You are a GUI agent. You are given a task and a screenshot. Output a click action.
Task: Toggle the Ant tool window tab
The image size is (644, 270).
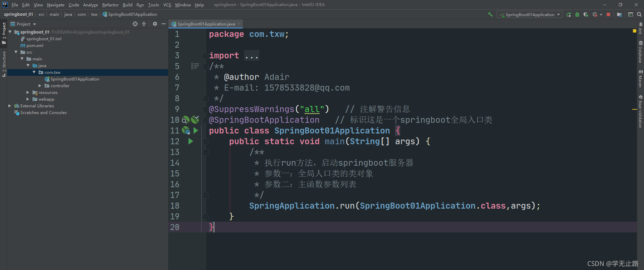tap(640, 28)
